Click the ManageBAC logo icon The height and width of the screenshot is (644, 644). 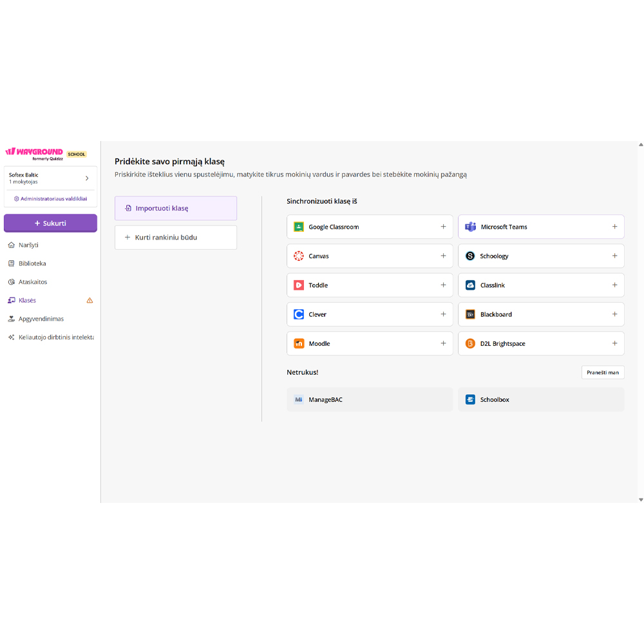tap(299, 400)
